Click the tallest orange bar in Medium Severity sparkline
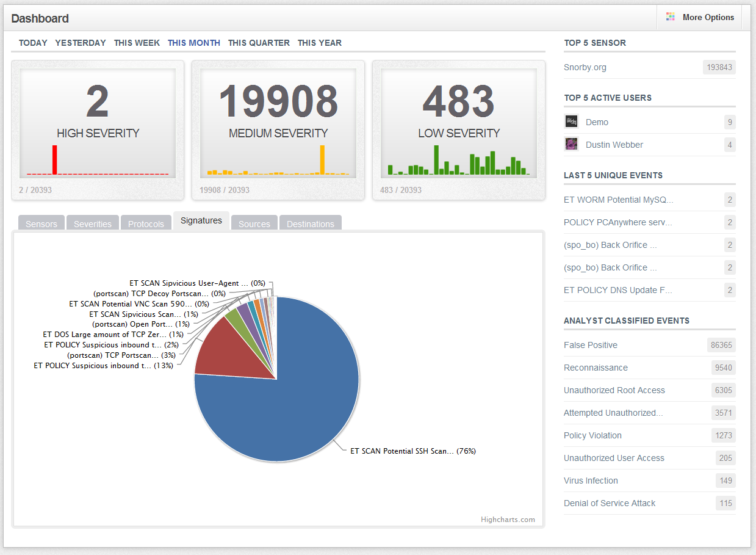 [322, 159]
